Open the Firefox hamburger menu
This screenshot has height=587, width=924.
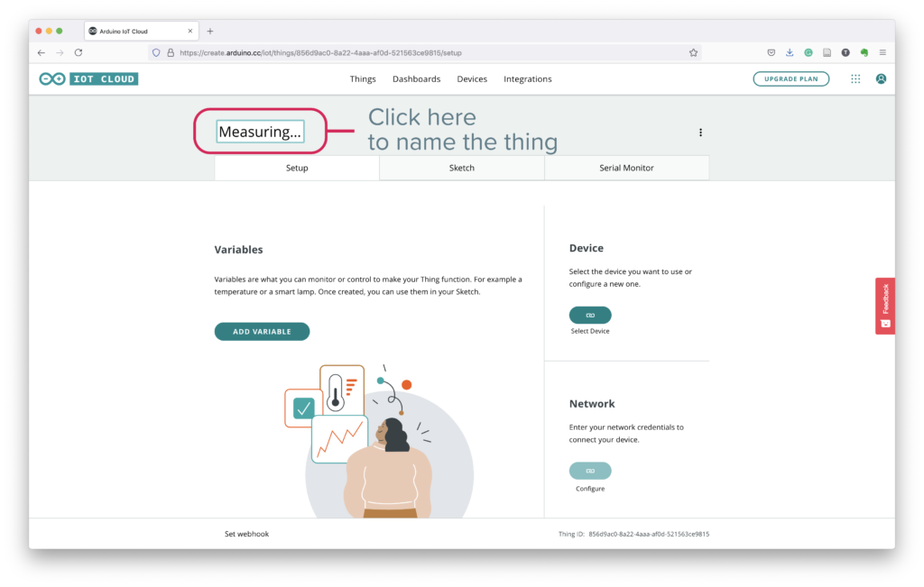click(x=882, y=52)
